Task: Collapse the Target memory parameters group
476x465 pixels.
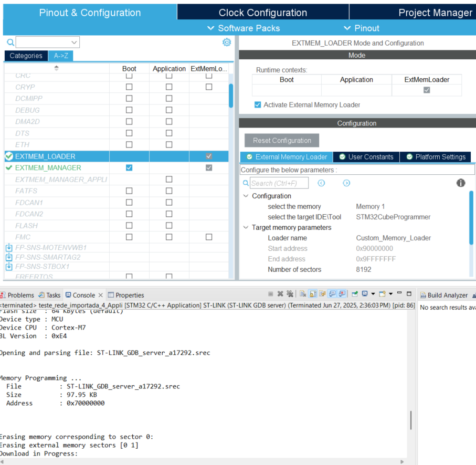Action: [x=245, y=227]
